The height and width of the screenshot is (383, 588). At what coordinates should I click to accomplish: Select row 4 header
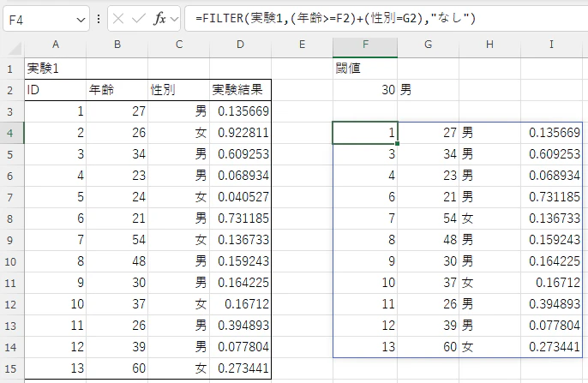point(10,133)
